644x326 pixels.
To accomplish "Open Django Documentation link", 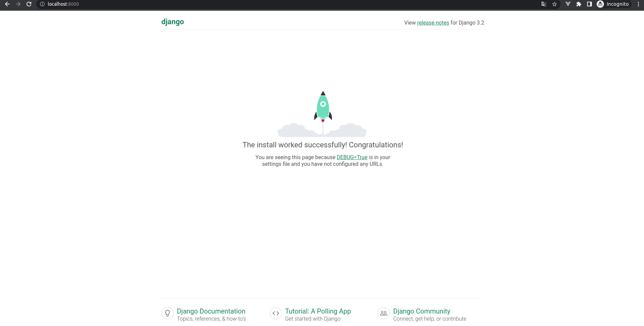I will (x=211, y=311).
